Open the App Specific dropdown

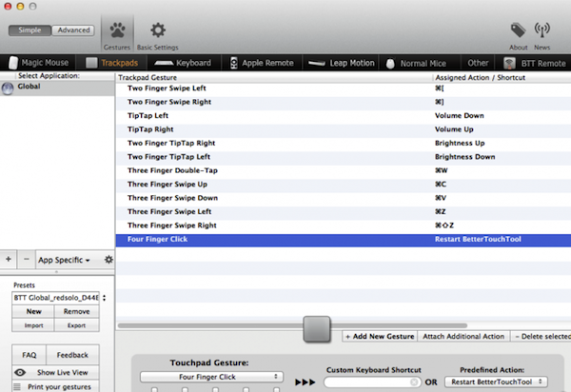(x=64, y=260)
